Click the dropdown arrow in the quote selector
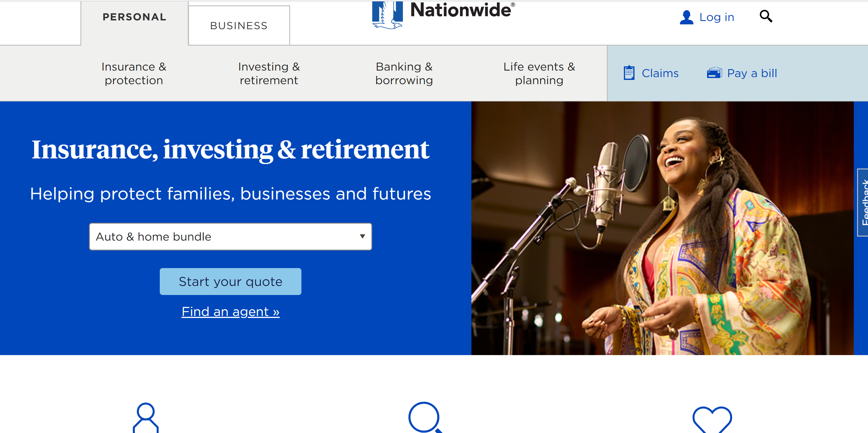868x433 pixels. 362,237
